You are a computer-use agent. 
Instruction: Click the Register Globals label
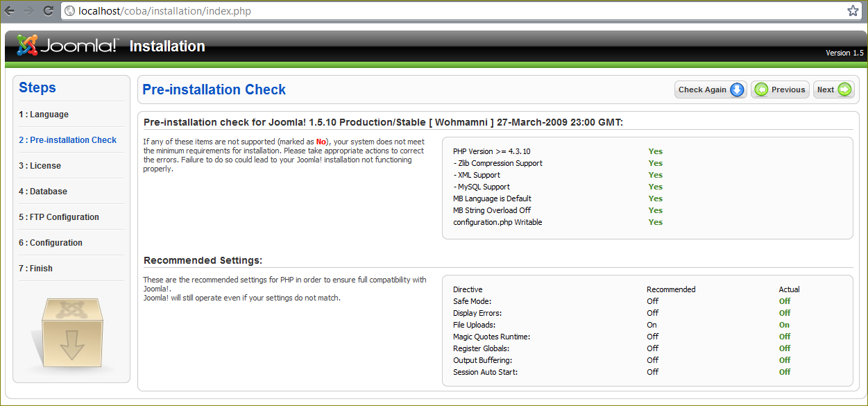pyautogui.click(x=481, y=348)
